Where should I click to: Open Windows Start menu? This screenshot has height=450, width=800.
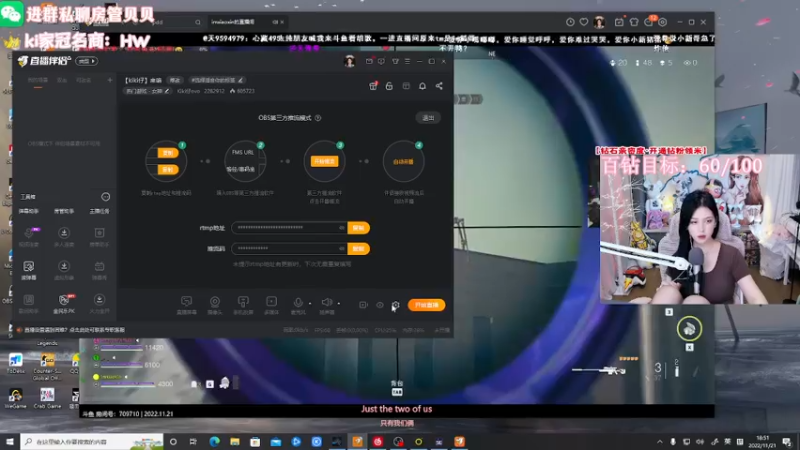click(10, 441)
